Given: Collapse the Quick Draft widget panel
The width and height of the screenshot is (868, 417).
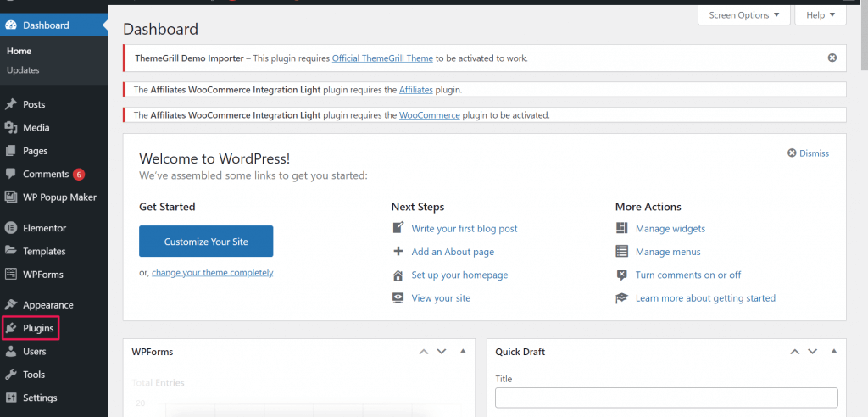Looking at the screenshot, I should coord(834,351).
